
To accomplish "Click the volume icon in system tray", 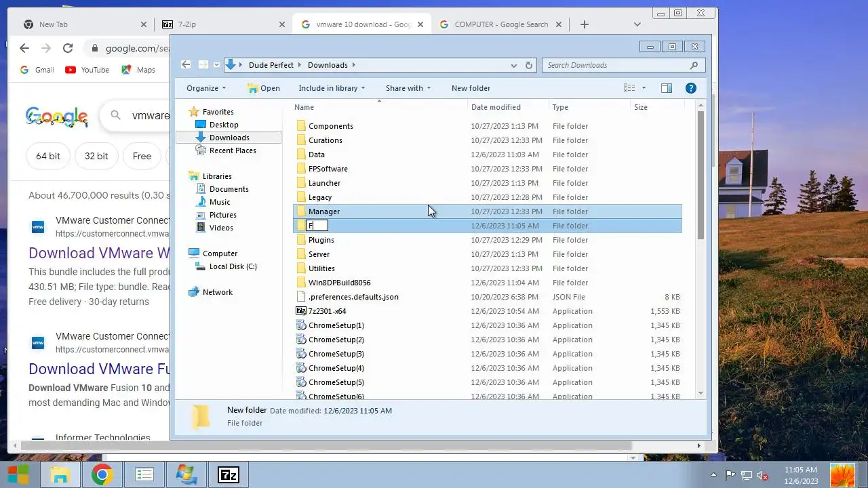I will pos(763,476).
